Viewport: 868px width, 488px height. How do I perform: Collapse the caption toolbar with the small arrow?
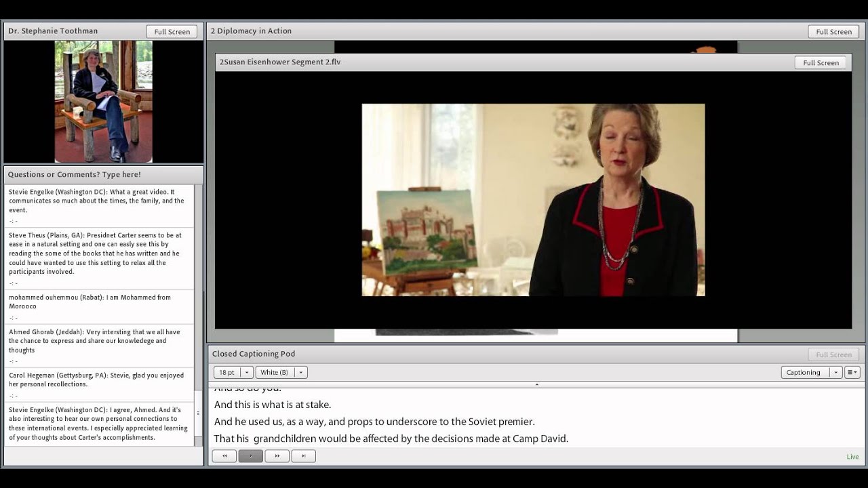536,384
